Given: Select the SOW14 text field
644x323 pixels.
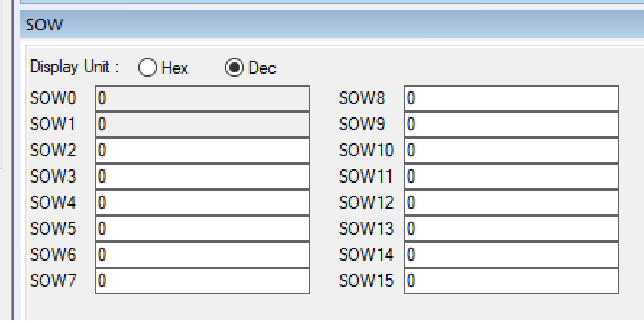Looking at the screenshot, I should click(511, 255).
